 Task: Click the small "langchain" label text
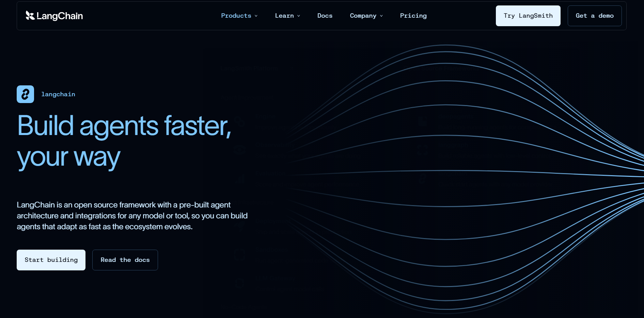(x=58, y=94)
